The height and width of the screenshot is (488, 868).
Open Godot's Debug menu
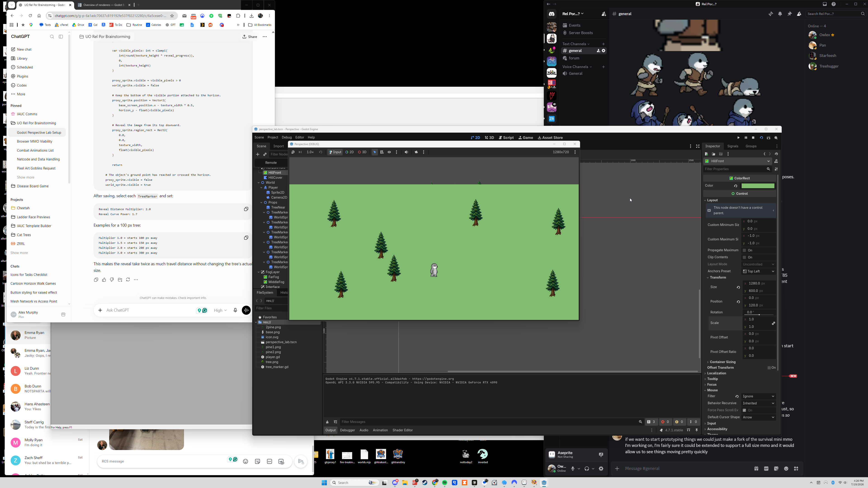click(x=286, y=137)
